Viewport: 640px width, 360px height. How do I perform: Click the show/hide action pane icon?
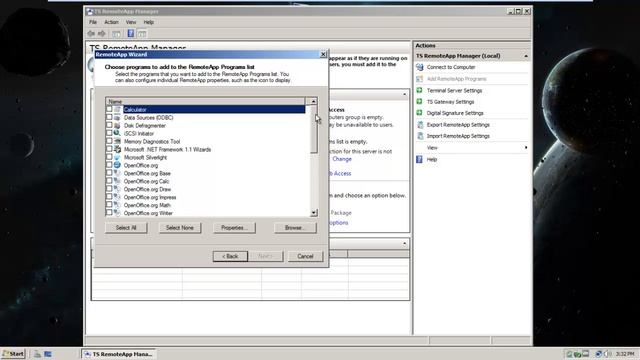coord(142,33)
